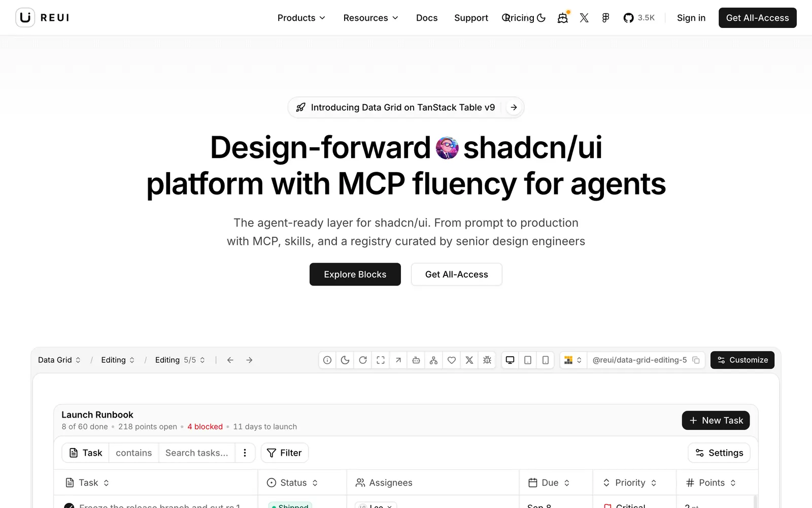The width and height of the screenshot is (812, 508).
Task: Click the '8 of 60 done' text
Action: pos(85,427)
